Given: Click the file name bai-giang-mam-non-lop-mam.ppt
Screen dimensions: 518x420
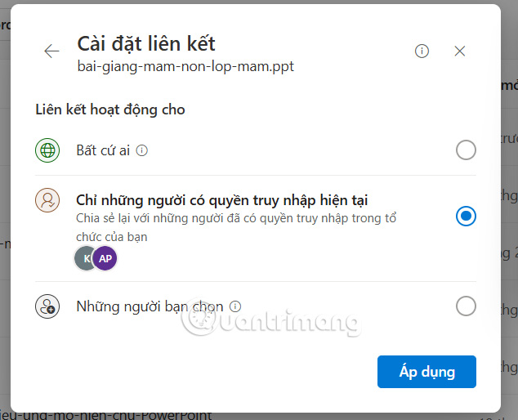Looking at the screenshot, I should tap(185, 66).
